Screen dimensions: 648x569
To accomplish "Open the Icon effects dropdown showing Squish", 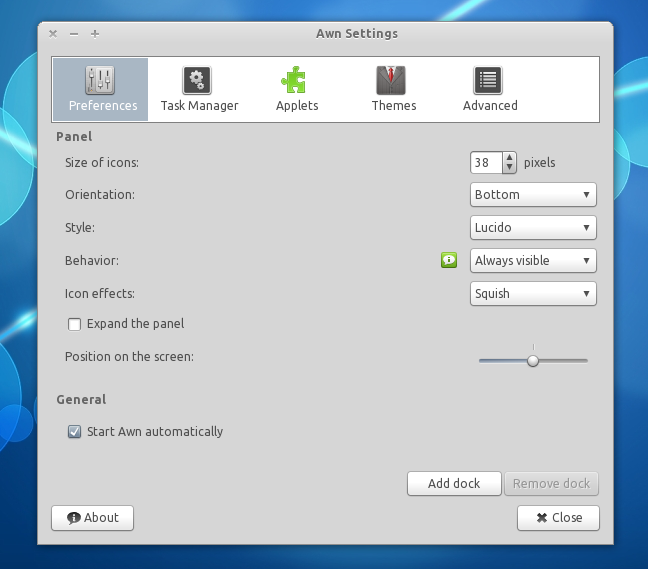I will point(533,294).
